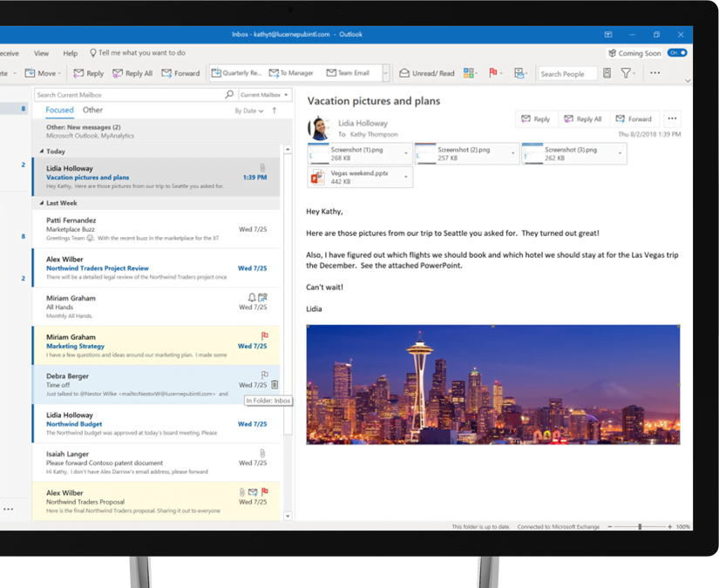
Task: Expand the Quick Steps gallery arrow
Action: click(x=385, y=73)
